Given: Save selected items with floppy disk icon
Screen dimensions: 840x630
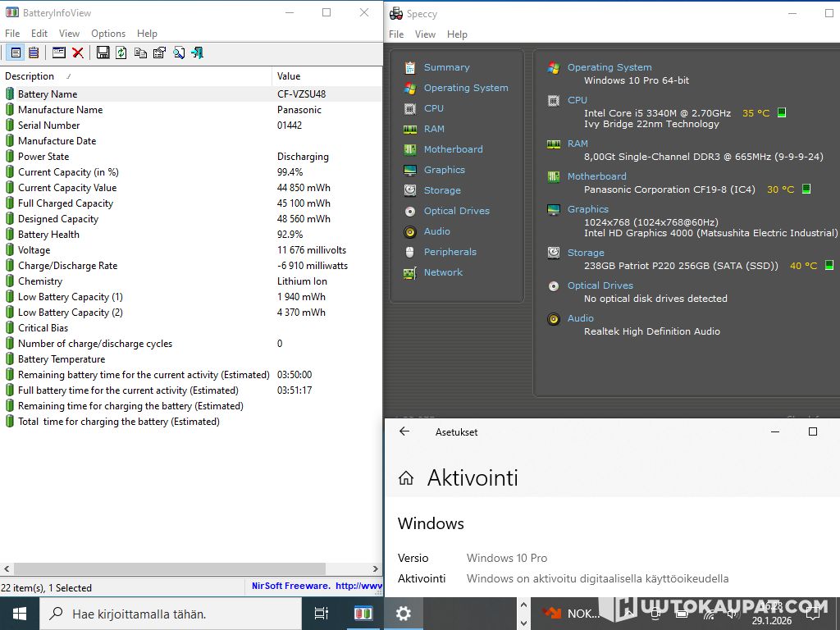Looking at the screenshot, I should [103, 52].
